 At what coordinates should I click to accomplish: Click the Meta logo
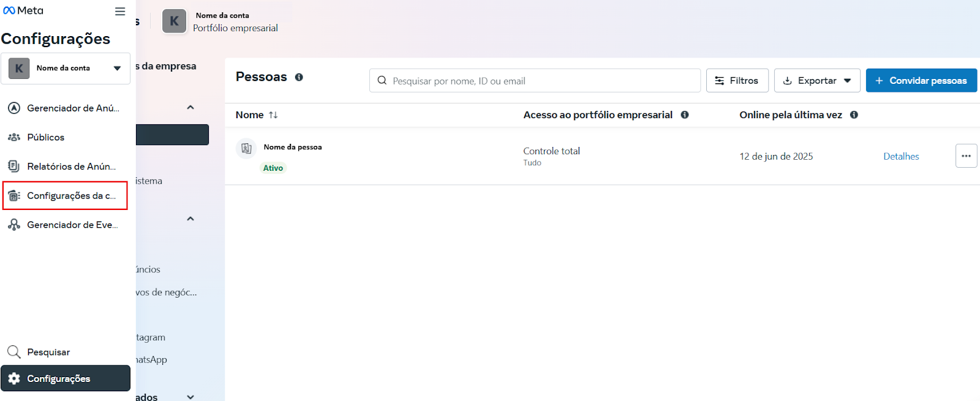(23, 11)
